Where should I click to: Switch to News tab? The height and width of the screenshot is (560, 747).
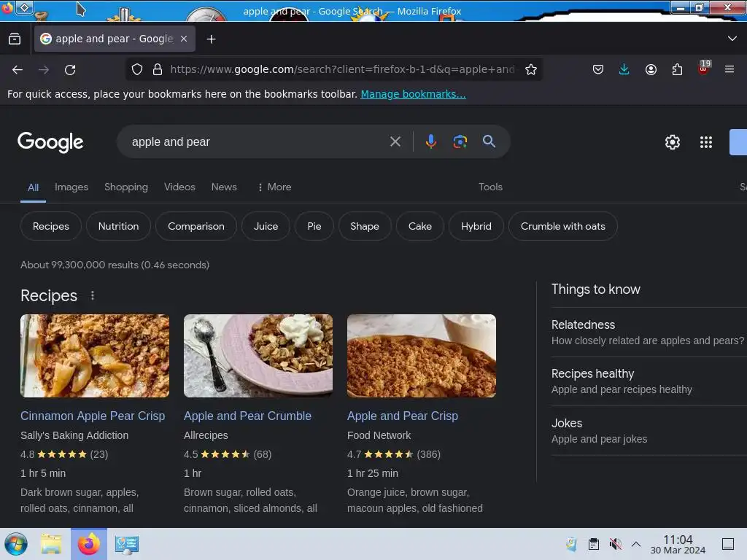pyautogui.click(x=224, y=187)
